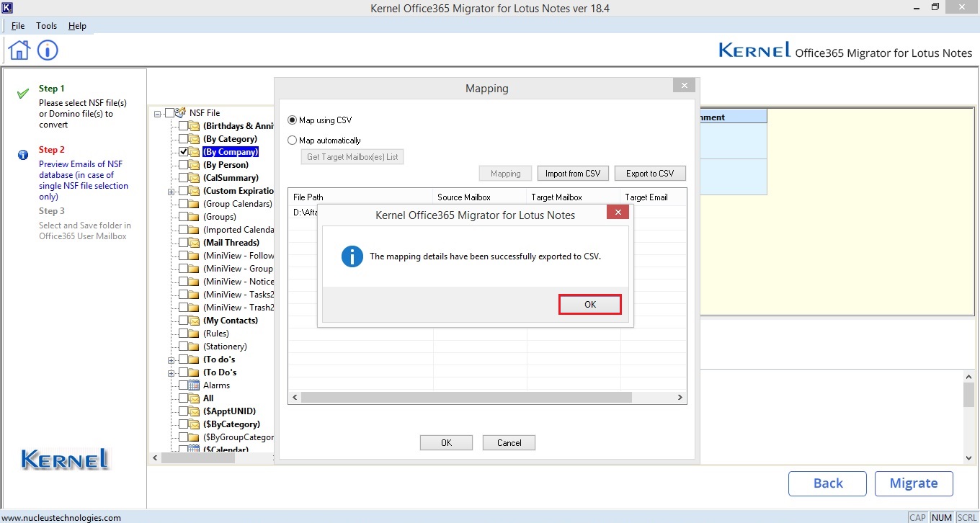980x523 pixels.
Task: Uncheck the (By Company) folder checkbox
Action: click(x=183, y=152)
